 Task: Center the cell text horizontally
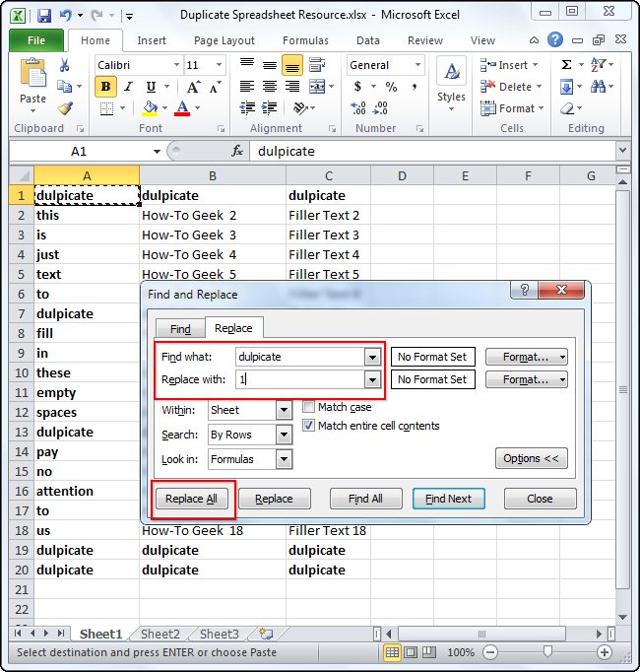(x=270, y=87)
